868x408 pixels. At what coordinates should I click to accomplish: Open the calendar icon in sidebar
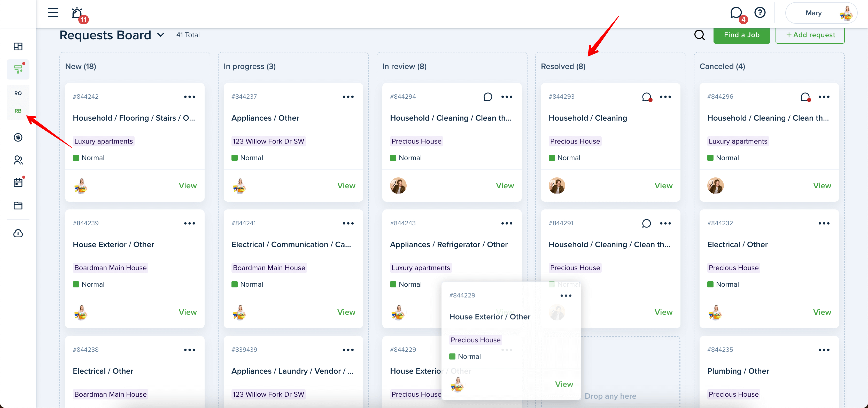point(18,182)
